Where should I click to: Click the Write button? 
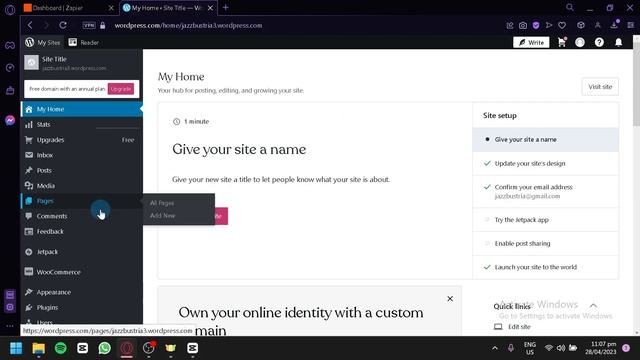531,42
